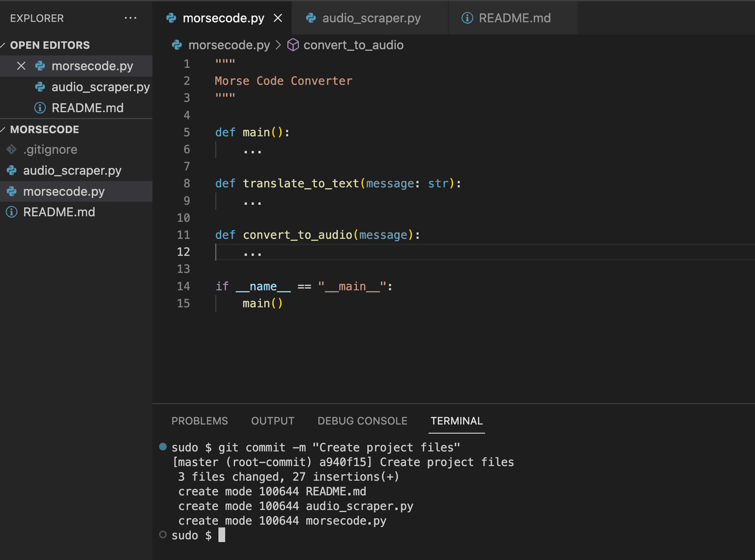The width and height of the screenshot is (755, 560).
Task: Click the hollow terminal prompt indicator
Action: coord(163,535)
